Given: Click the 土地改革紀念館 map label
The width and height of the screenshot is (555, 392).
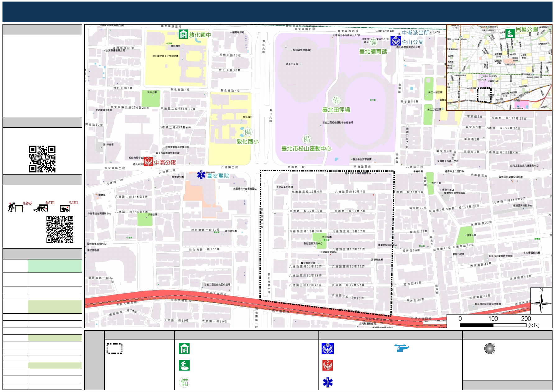Looking at the screenshot, I should click(x=285, y=187).
